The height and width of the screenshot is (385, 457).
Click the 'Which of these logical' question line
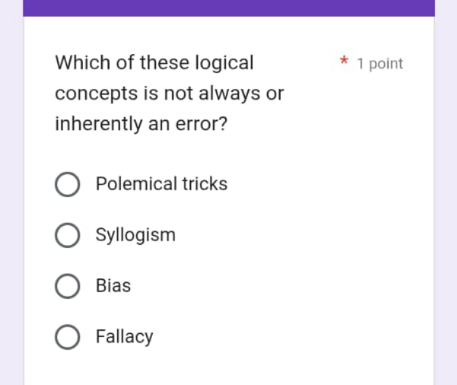[154, 63]
